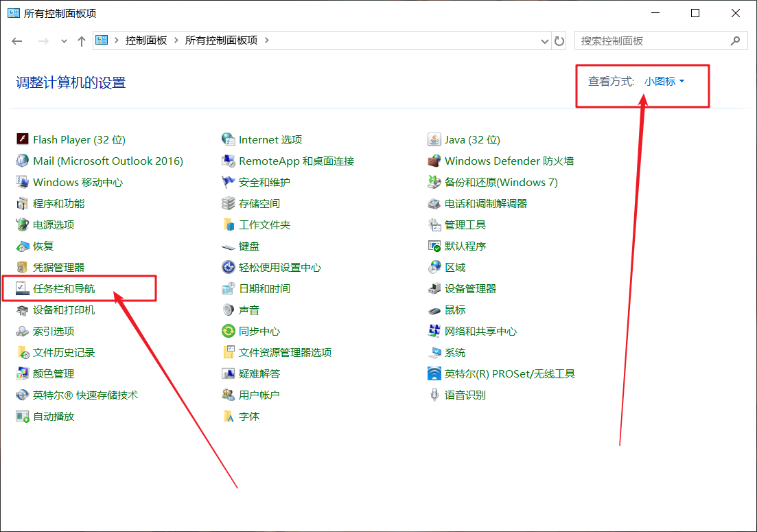Screen dimensions: 757x532
Task: Open the 网络和共享中心 link
Action: click(x=480, y=331)
